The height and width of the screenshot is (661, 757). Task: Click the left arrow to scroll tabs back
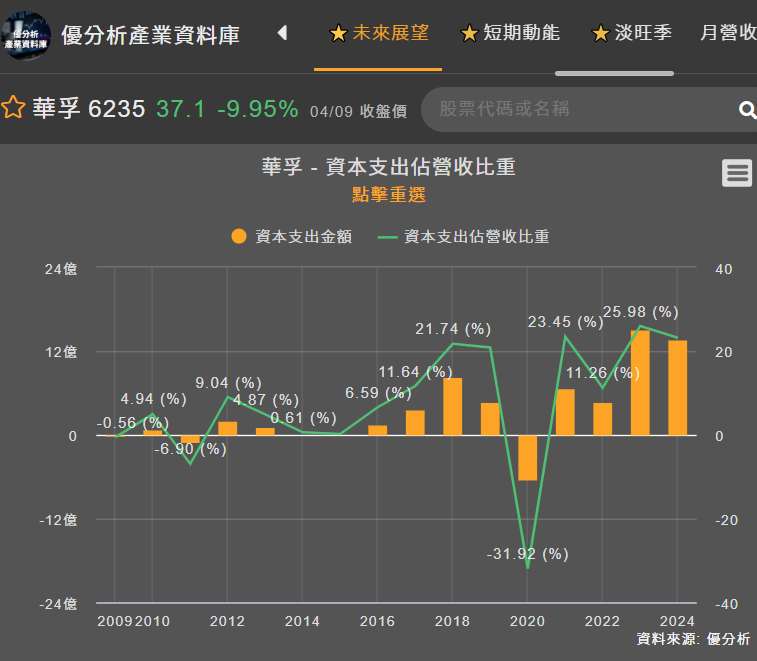[282, 33]
